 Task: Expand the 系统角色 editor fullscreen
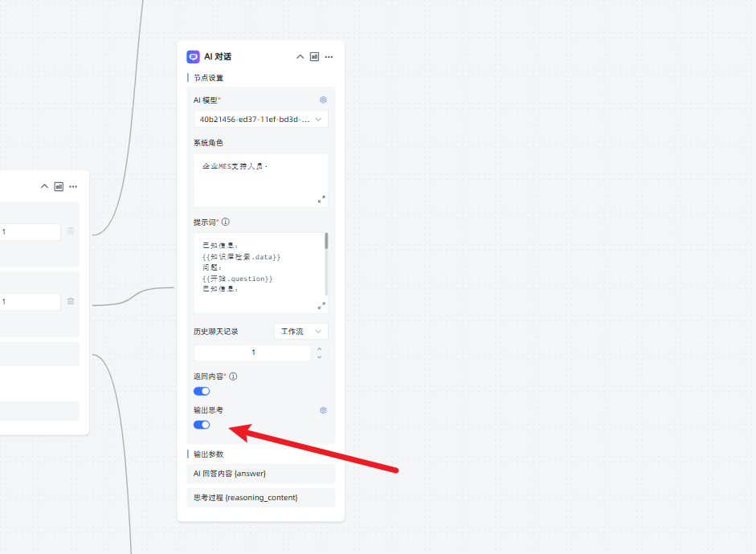click(321, 199)
